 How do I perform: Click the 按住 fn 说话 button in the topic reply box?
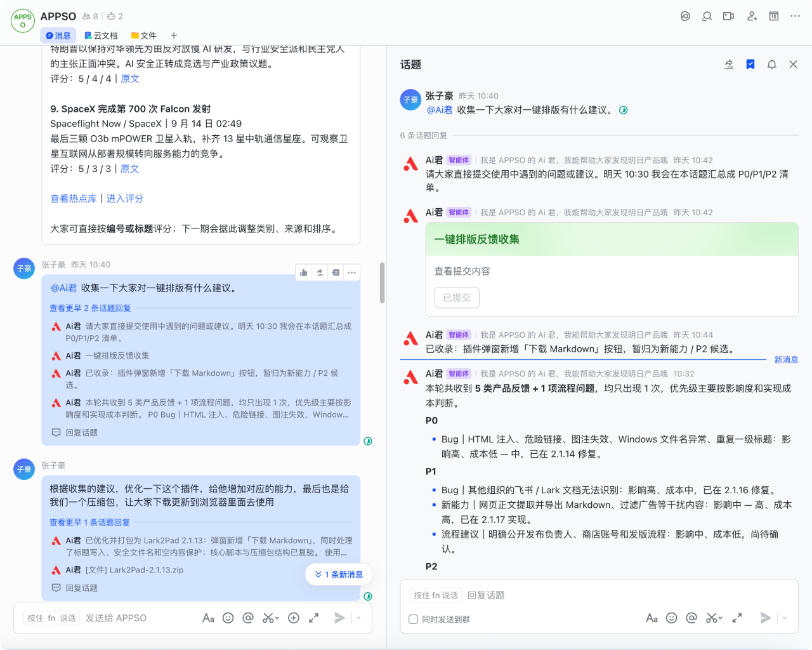point(436,595)
